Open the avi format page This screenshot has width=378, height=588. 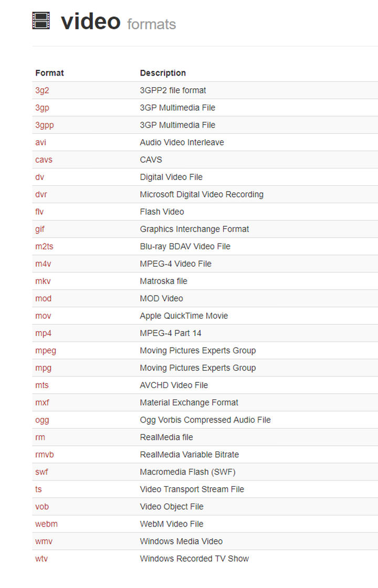[x=40, y=142]
